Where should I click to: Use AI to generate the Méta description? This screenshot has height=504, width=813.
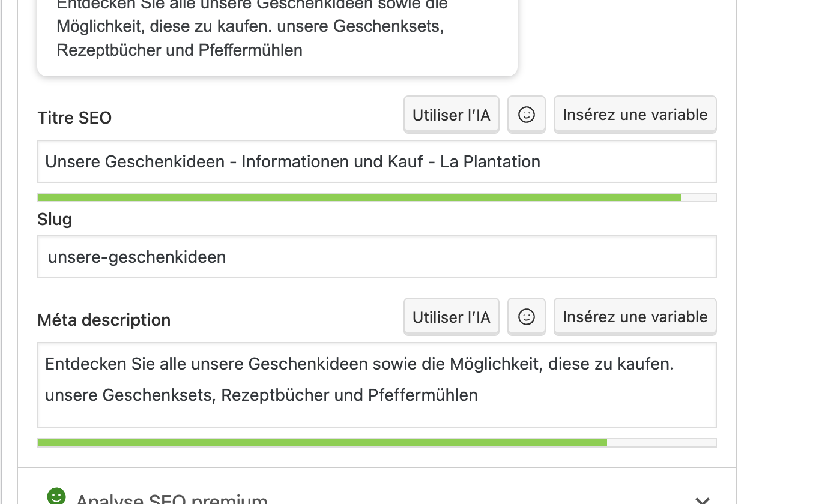tap(452, 316)
